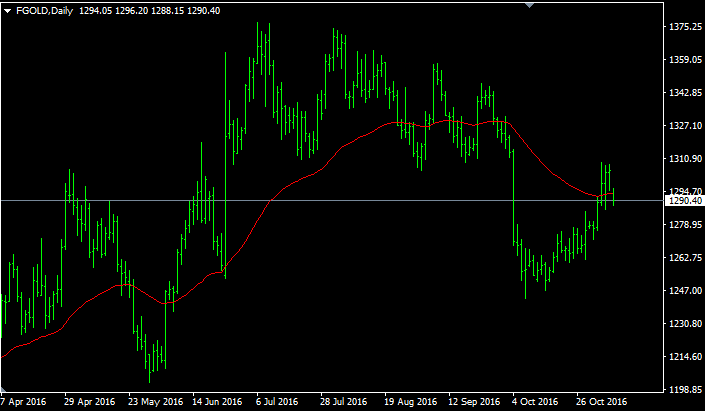
Task: Click price scale value 1342.85
Action: click(686, 93)
